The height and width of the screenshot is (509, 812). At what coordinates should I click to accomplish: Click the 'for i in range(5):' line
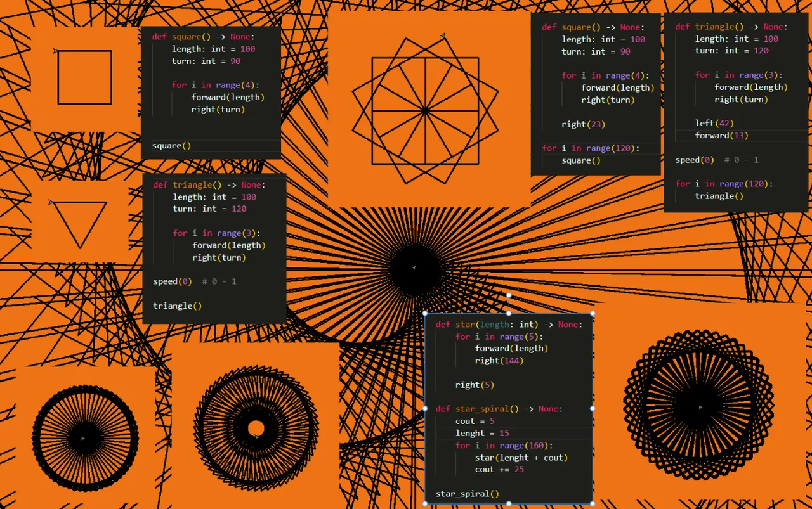click(499, 337)
